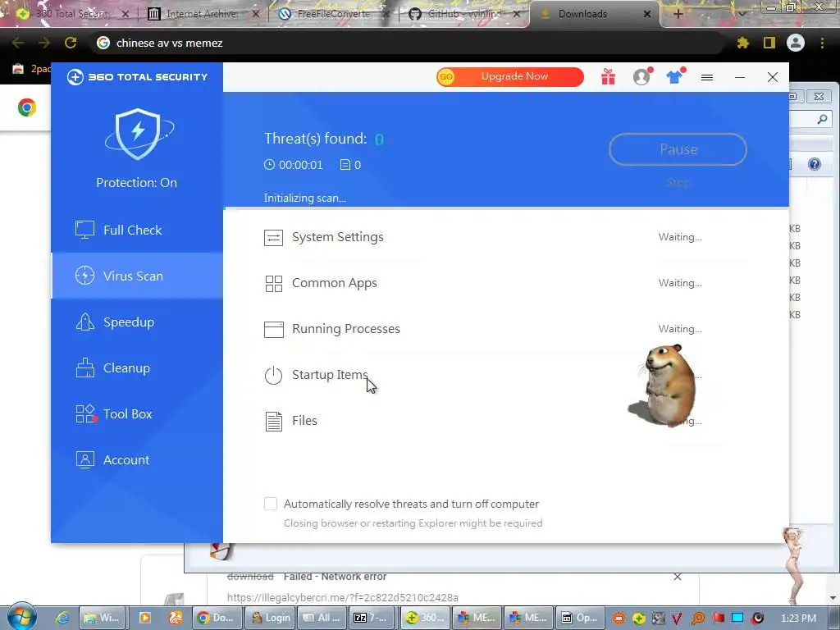Image resolution: width=840 pixels, height=630 pixels.
Task: Select Virus Scan in the sidebar
Action: pos(137,276)
